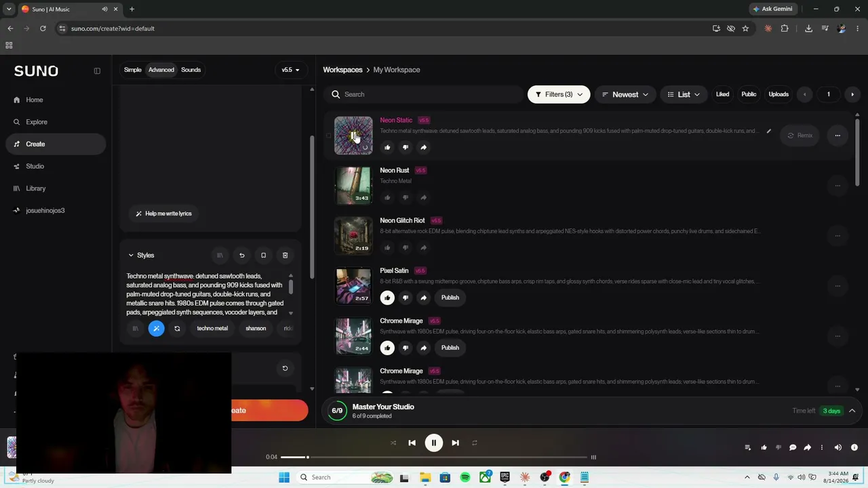Open the play queue icon
This screenshot has height=488, width=868.
(748, 447)
